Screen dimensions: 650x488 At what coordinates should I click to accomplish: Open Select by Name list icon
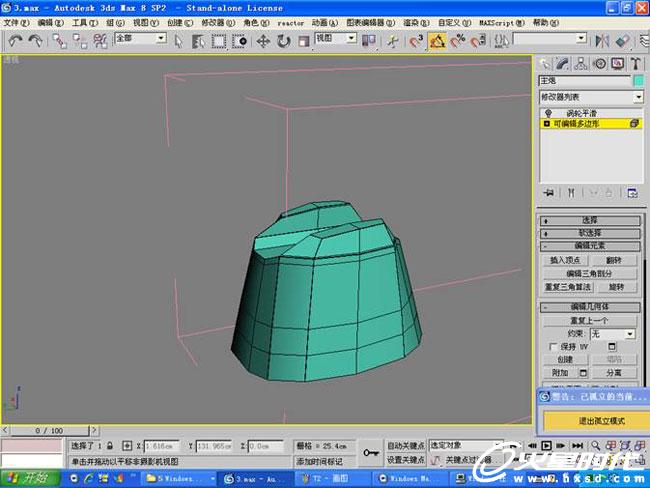(198, 41)
